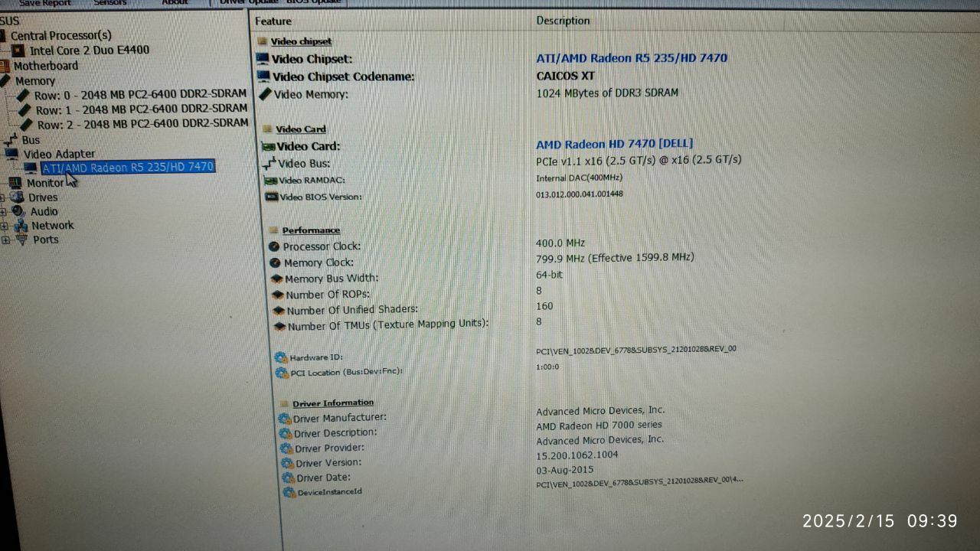The height and width of the screenshot is (551, 980).
Task: Select the ATI/AMD Radeon R5 235/HD 7470 tree item
Action: point(128,167)
